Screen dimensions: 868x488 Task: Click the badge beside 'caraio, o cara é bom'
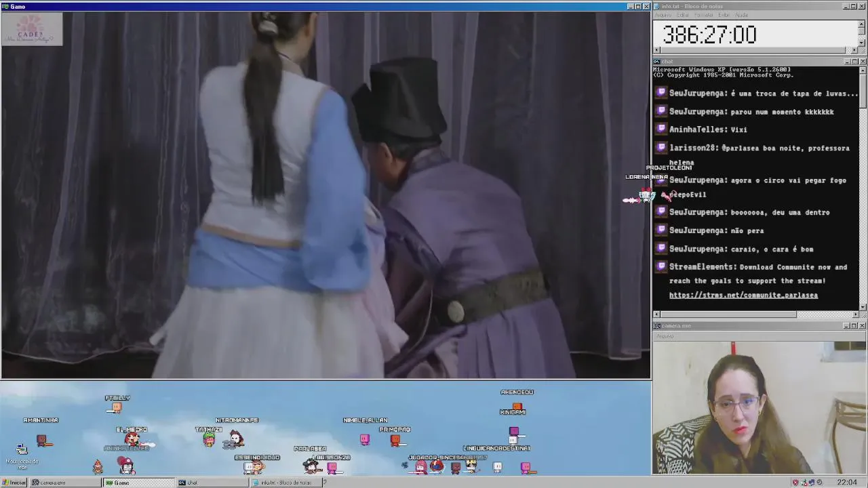click(662, 248)
